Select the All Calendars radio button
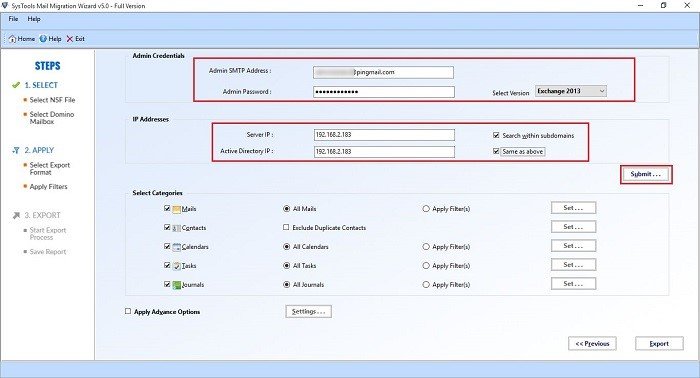Screen dimensions: 700x378 point(287,246)
